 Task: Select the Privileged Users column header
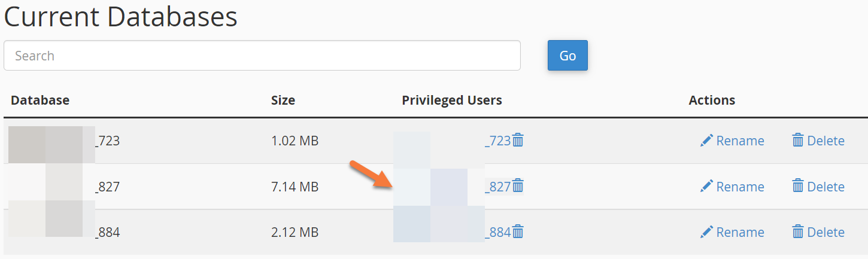pos(452,100)
